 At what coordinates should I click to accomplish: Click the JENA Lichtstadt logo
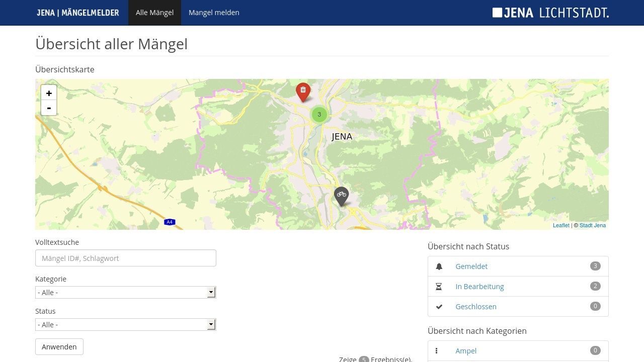tap(551, 12)
